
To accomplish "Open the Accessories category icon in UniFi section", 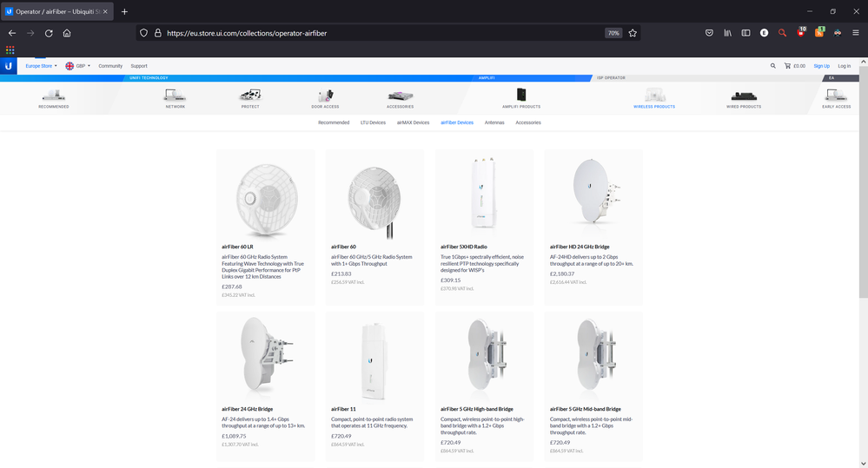I will 401,98.
